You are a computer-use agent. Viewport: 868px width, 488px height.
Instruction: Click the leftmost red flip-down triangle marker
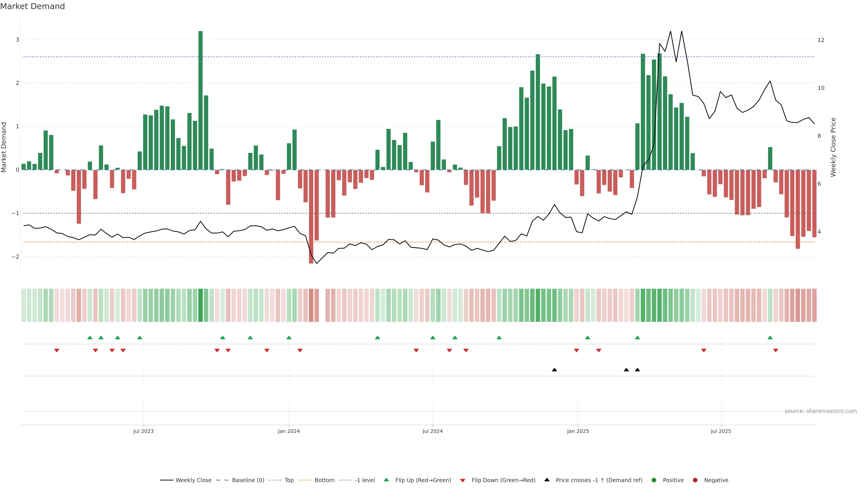tap(57, 351)
